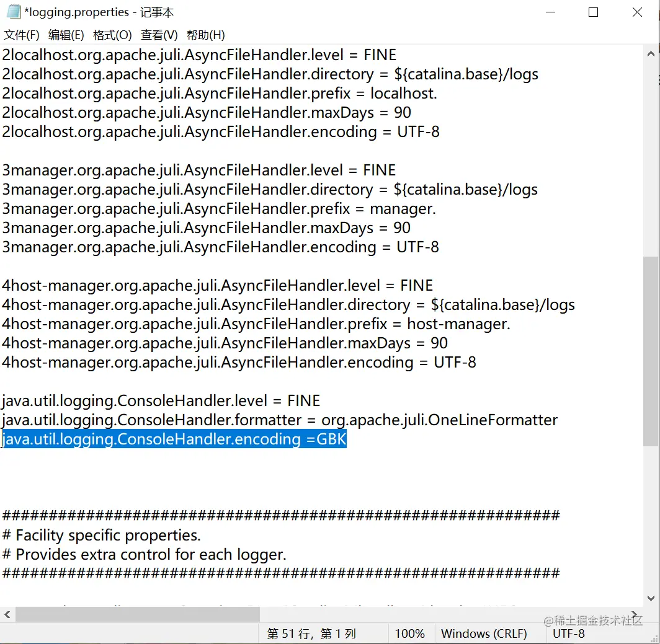Open the 查看(V) menu
This screenshot has width=660, height=644.
pos(159,35)
